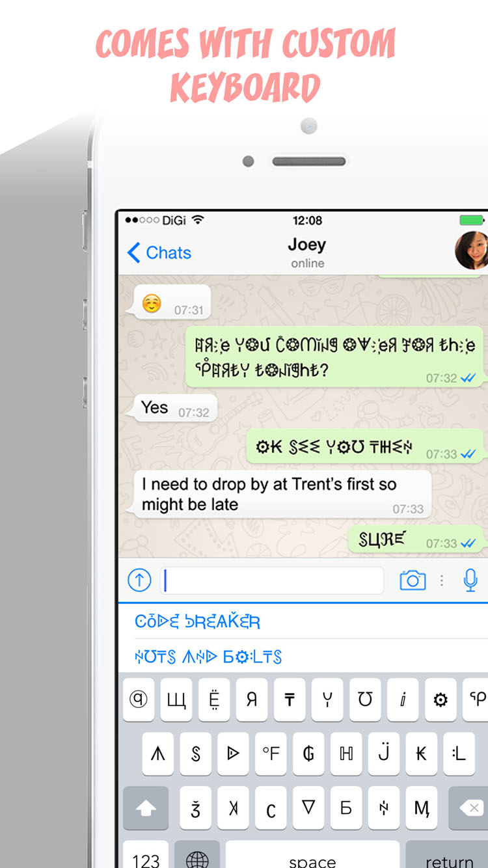This screenshot has height=868, width=488.
Task: Tap the microphone icon to record voice
Action: point(470,580)
